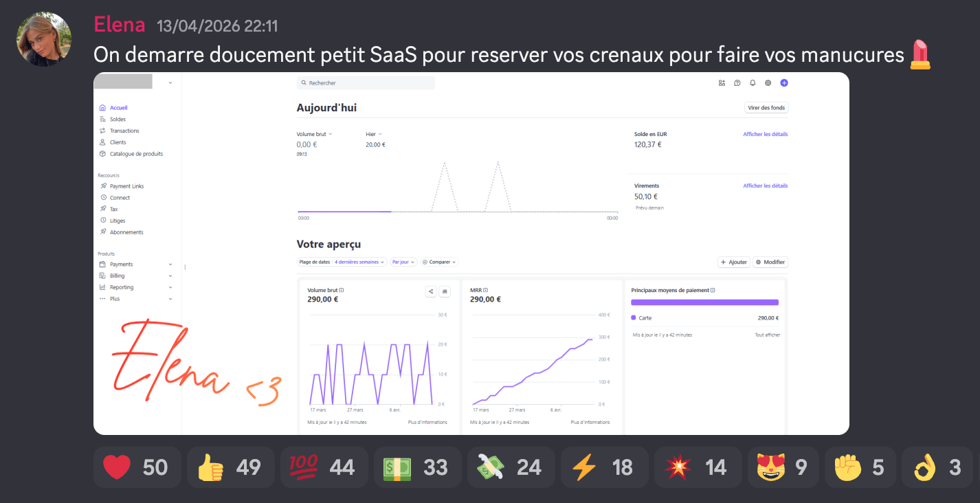
Task: Toggle the heart-eyes cat reaction with 9
Action: pos(783,467)
